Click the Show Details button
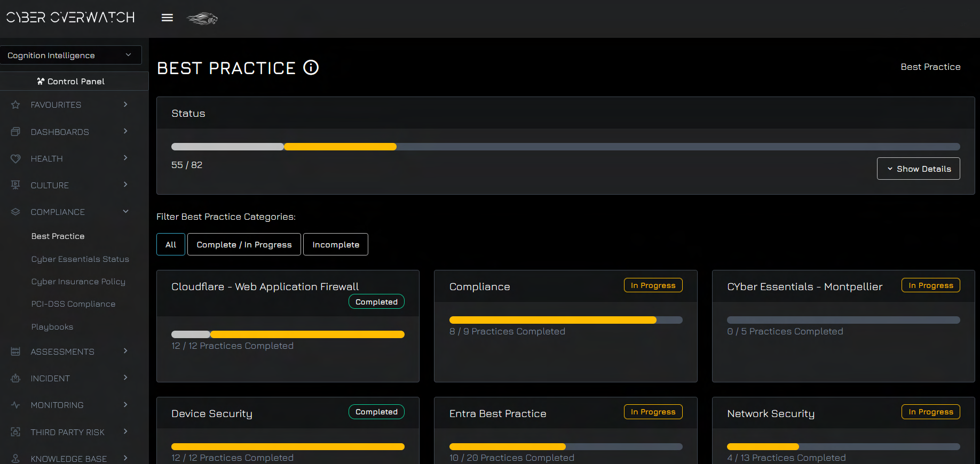 (x=918, y=169)
